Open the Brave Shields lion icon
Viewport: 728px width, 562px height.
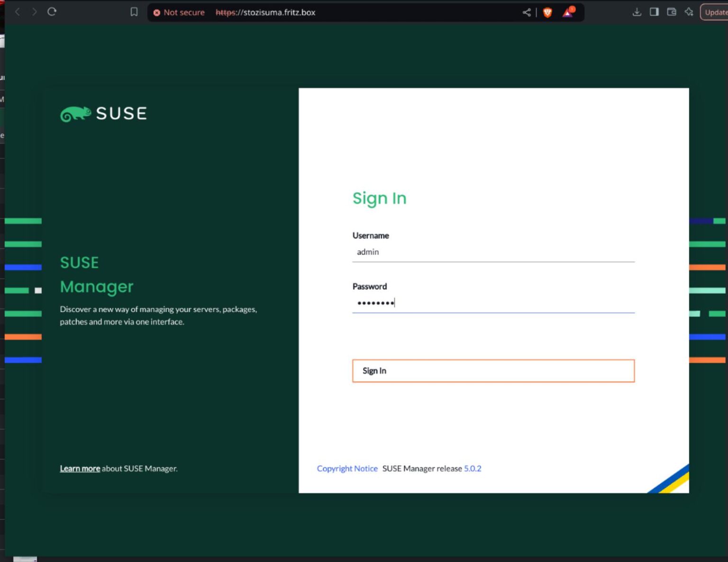[547, 12]
